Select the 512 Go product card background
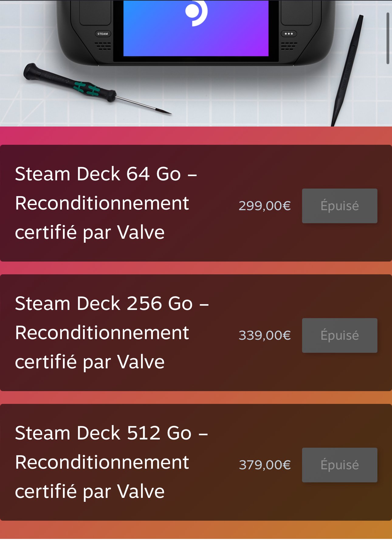Image resolution: width=392 pixels, height=545 pixels. coord(196,462)
